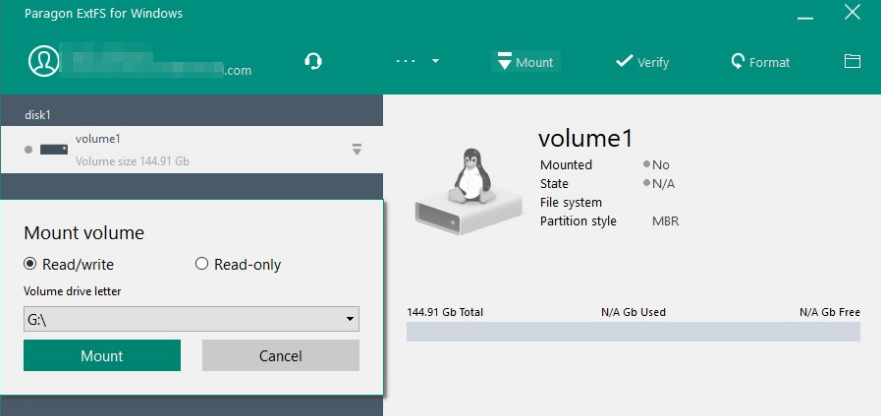Open the folder icon in toolbar
This screenshot has width=881, height=416.
852,61
